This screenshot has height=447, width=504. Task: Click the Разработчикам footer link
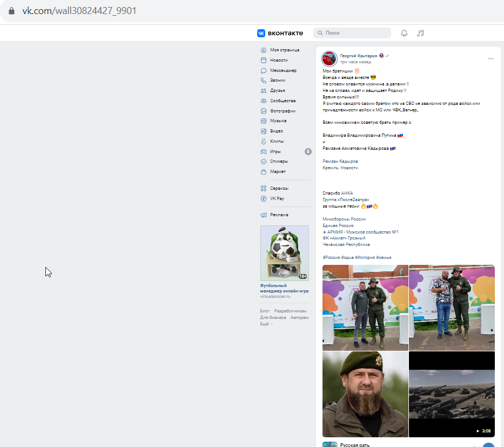pos(290,311)
